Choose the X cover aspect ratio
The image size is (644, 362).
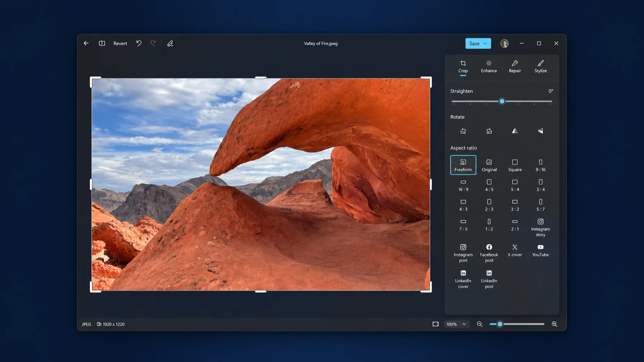[x=515, y=251]
